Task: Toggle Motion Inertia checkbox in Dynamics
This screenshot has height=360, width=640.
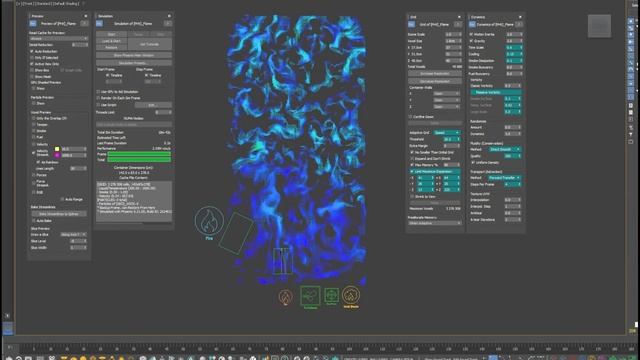Action: [471, 35]
